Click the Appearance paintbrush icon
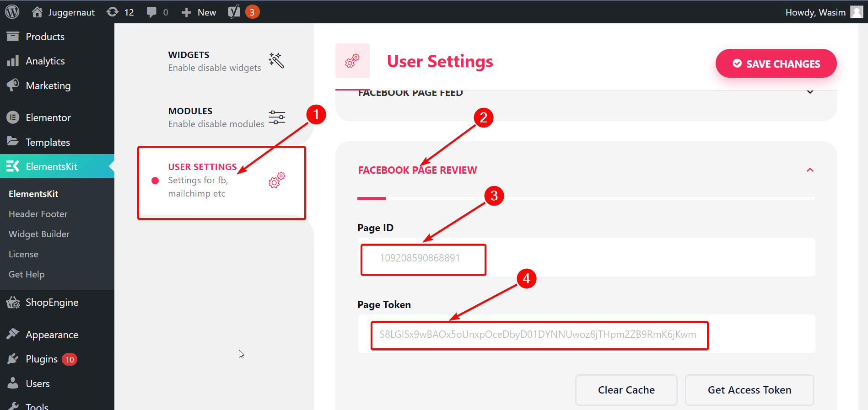Image resolution: width=868 pixels, height=410 pixels. tap(13, 334)
